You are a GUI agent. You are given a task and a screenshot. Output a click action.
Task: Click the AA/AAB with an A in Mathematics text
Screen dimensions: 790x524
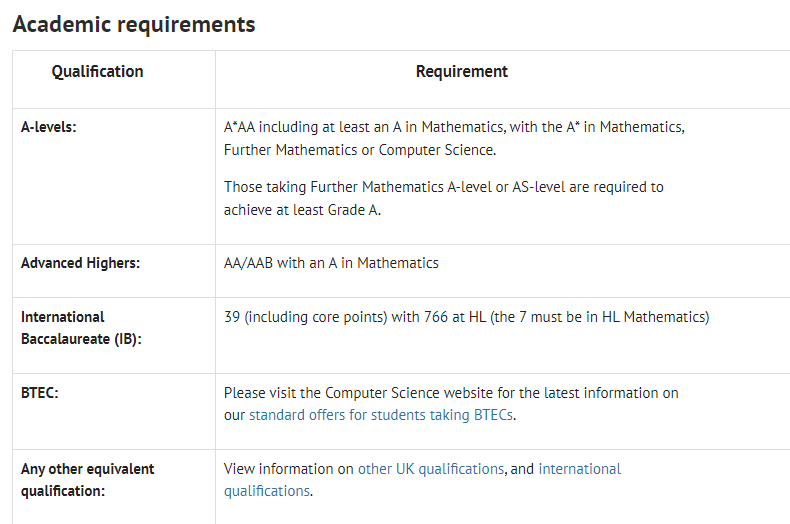tap(332, 263)
